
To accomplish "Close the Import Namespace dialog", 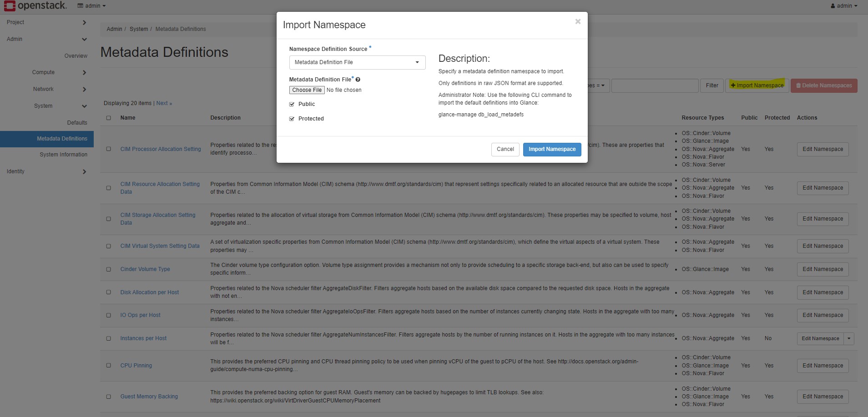I will click(x=578, y=21).
